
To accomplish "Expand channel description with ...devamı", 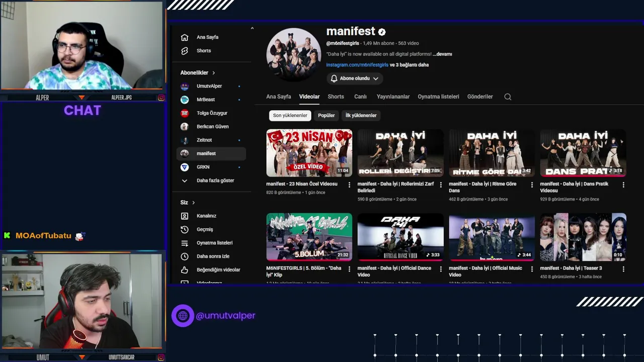I will (x=442, y=54).
